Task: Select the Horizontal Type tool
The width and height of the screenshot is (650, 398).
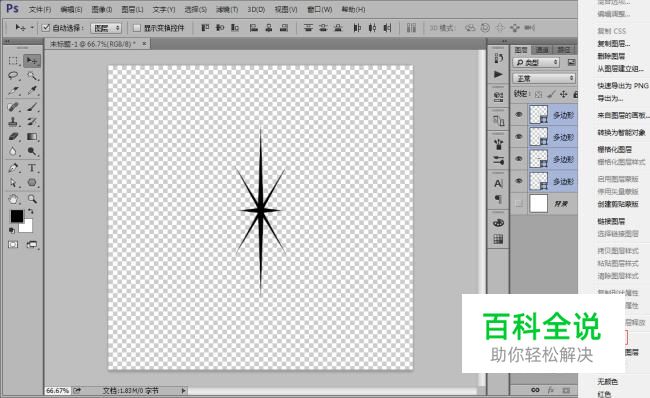Action: (x=32, y=168)
